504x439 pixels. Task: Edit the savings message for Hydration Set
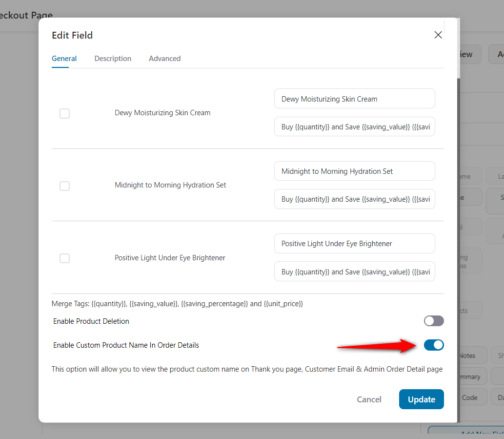[x=354, y=199]
